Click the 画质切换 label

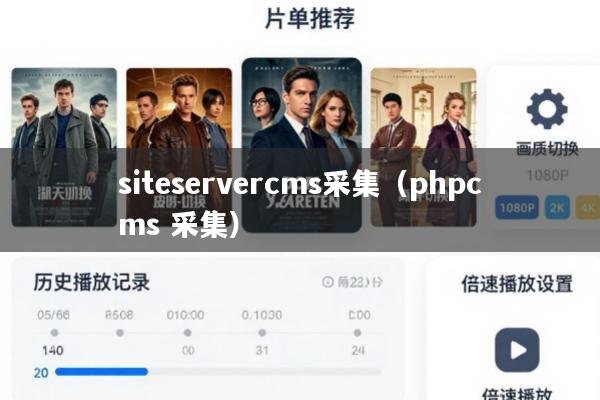point(547,149)
